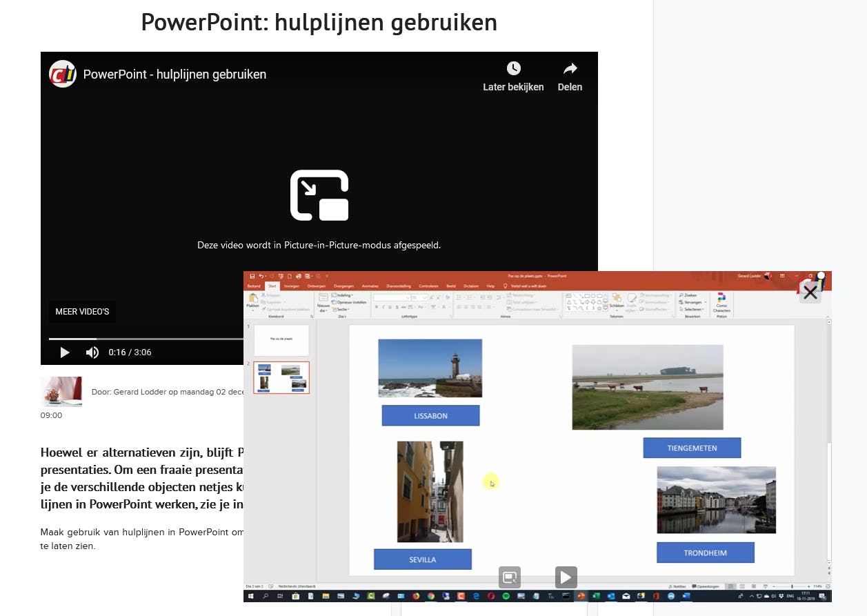This screenshot has height=616, width=867.
Task: Click the Comic Characters Pixton icon
Action: tap(721, 298)
